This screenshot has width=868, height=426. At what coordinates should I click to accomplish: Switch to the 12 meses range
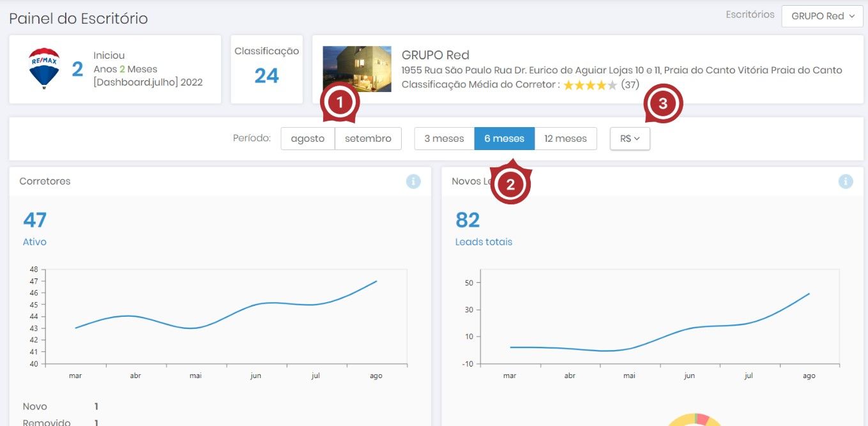pos(565,139)
